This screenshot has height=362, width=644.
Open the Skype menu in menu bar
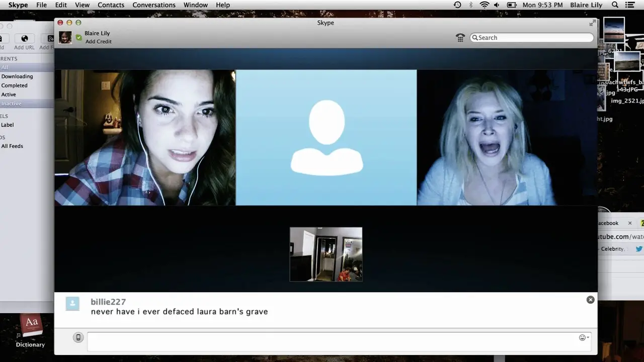click(x=18, y=5)
